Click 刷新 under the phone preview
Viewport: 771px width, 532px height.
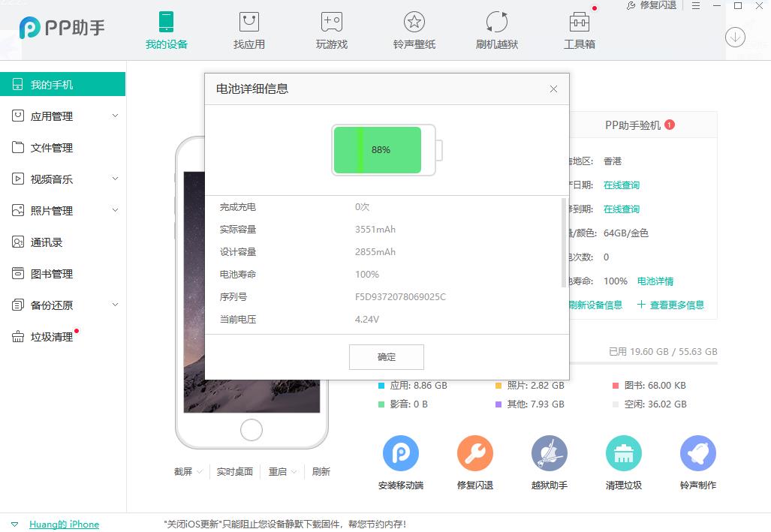click(321, 472)
